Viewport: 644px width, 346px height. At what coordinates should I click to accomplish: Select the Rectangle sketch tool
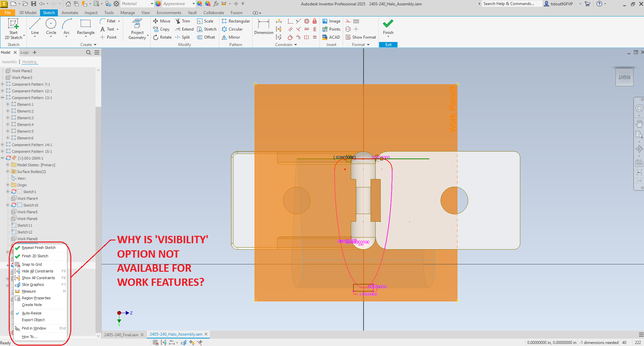tap(86, 27)
